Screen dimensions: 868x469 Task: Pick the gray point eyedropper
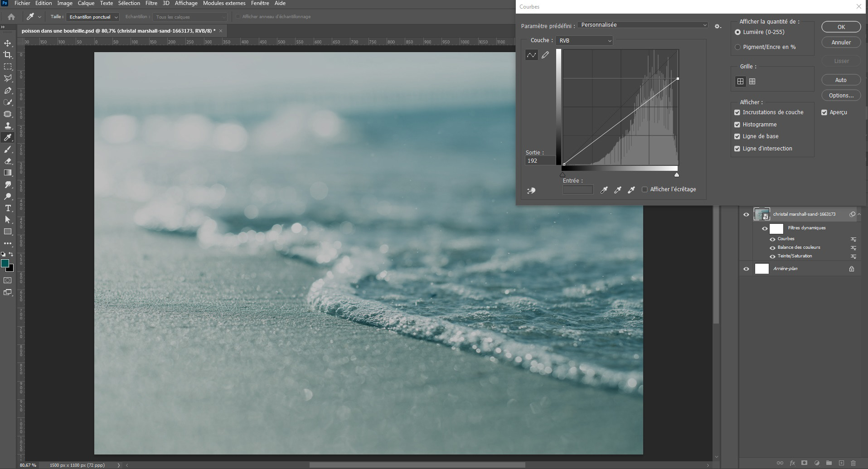tap(617, 190)
